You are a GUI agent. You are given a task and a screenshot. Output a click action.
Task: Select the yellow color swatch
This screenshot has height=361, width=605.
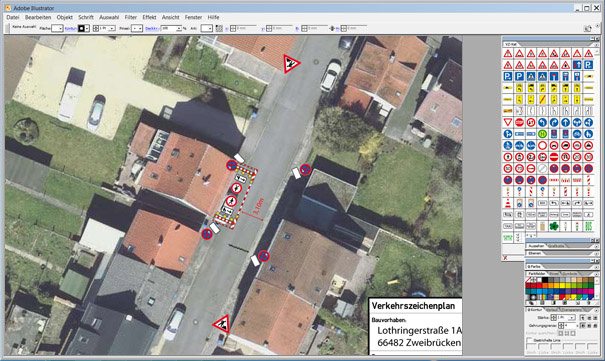point(562,285)
